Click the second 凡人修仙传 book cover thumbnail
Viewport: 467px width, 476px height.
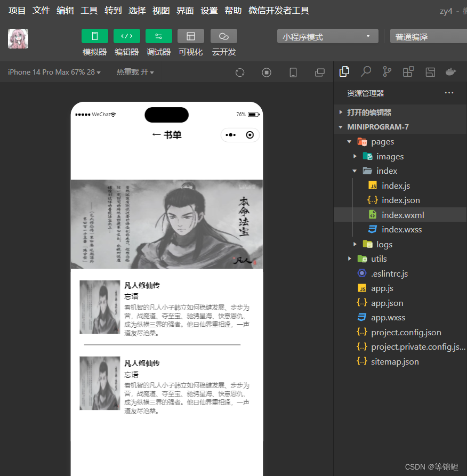[100, 383]
